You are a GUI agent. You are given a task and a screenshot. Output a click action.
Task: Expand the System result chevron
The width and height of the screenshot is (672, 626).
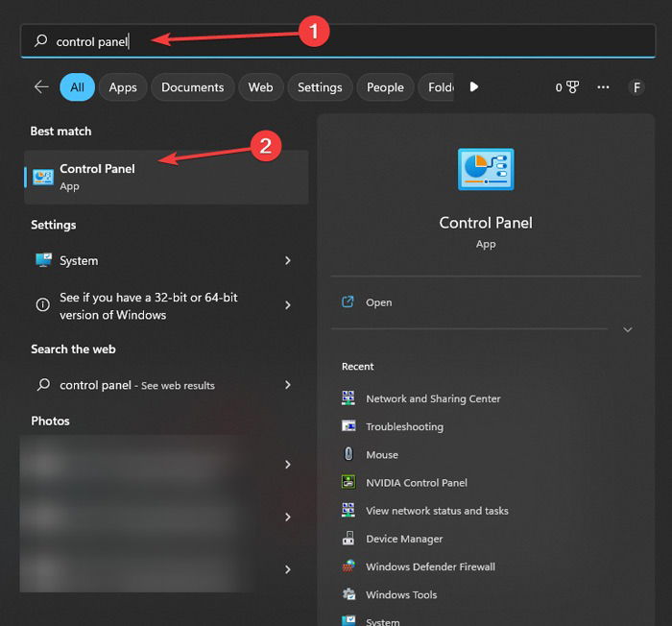coord(288,261)
